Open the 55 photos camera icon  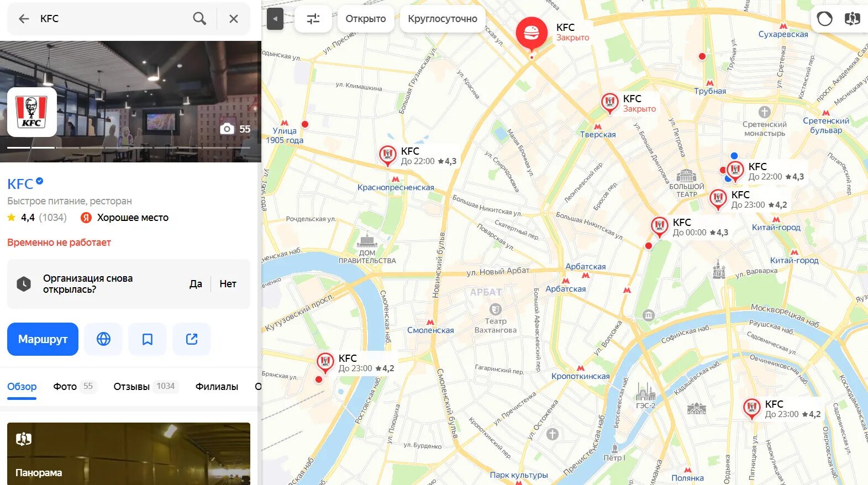(235, 129)
